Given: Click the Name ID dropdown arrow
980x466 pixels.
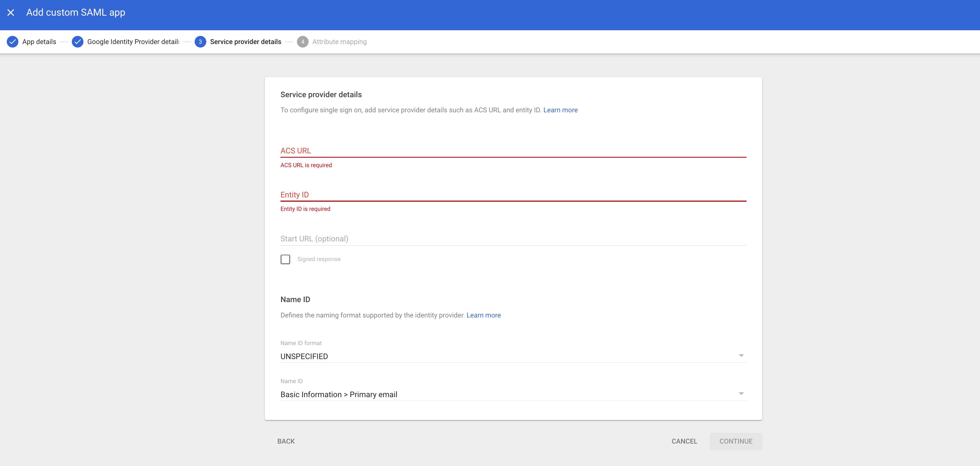Looking at the screenshot, I should (741, 393).
